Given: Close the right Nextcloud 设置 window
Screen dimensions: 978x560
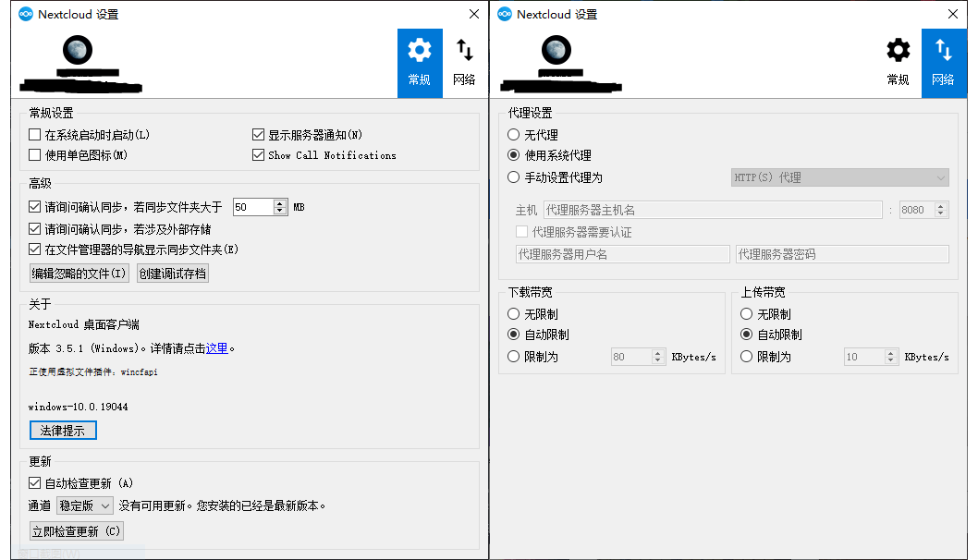Looking at the screenshot, I should click(953, 14).
